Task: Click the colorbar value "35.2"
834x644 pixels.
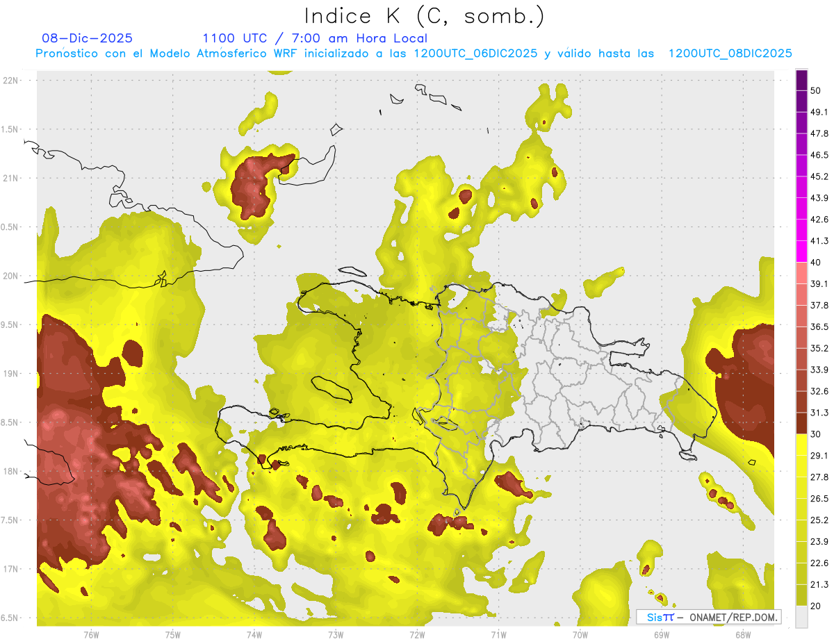Action: point(819,348)
